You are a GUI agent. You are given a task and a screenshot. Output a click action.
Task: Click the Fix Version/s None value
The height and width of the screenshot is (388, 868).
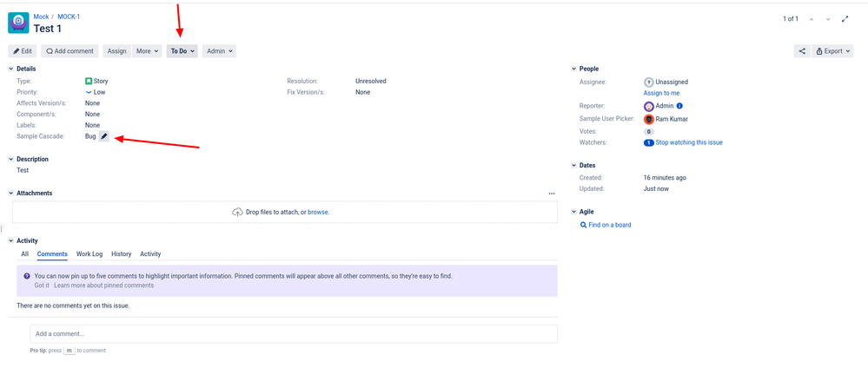363,92
